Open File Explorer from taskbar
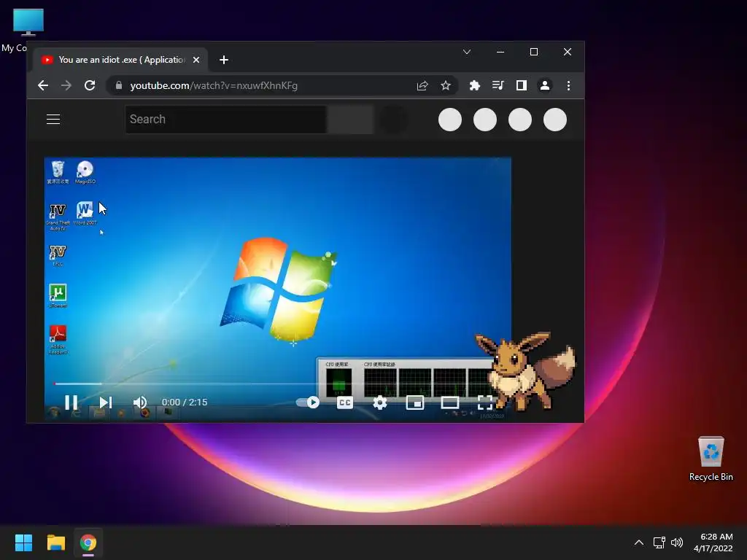 tap(55, 542)
